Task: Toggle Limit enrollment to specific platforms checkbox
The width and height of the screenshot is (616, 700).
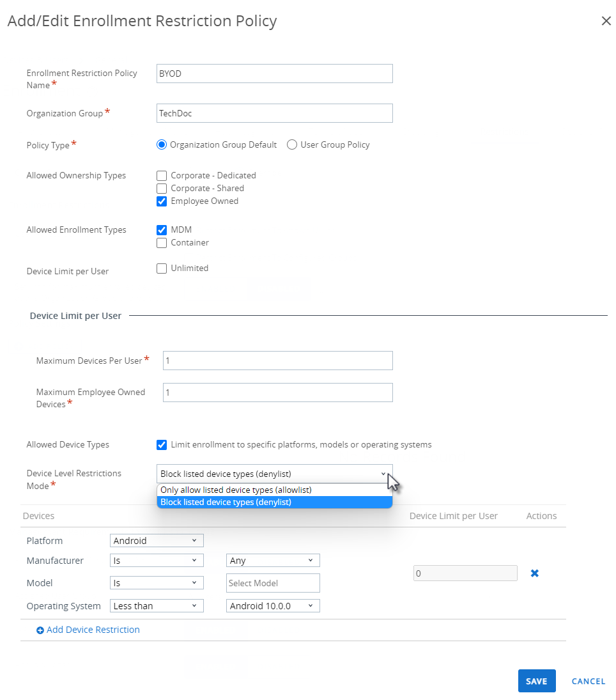Action: click(162, 445)
